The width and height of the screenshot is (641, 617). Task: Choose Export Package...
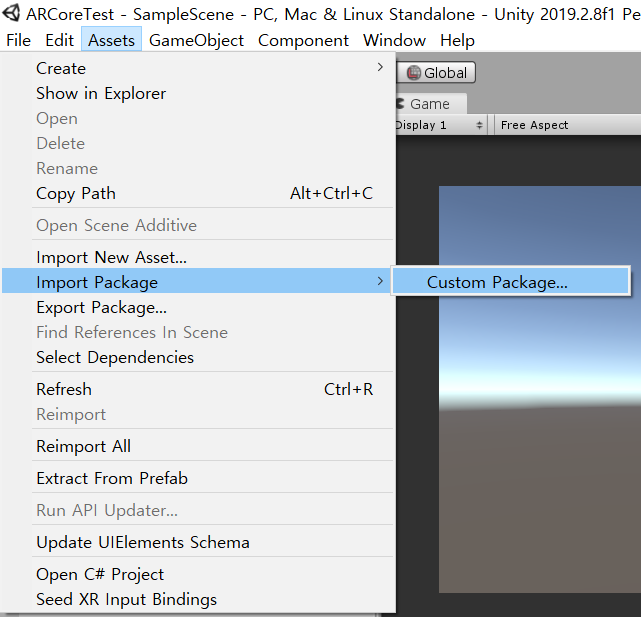[198, 307]
